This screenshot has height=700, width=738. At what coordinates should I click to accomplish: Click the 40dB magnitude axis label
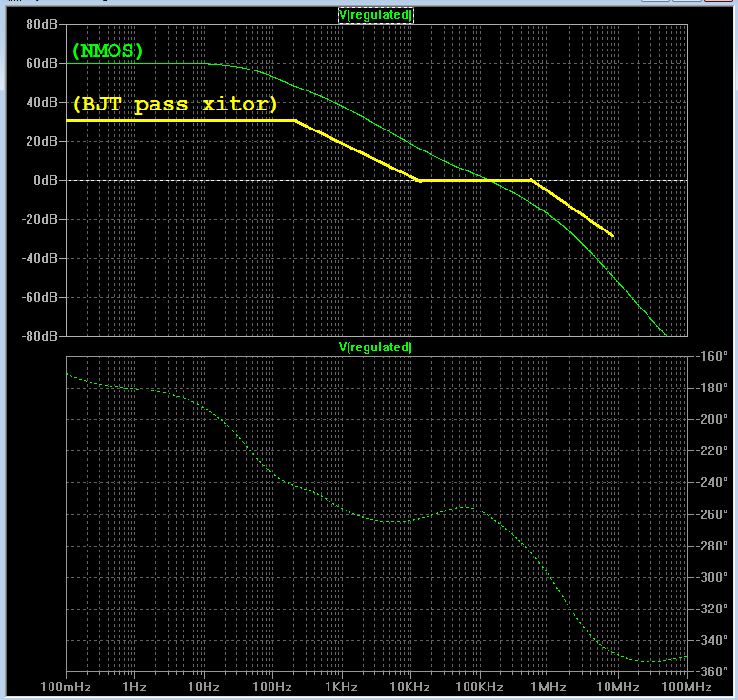(x=42, y=102)
